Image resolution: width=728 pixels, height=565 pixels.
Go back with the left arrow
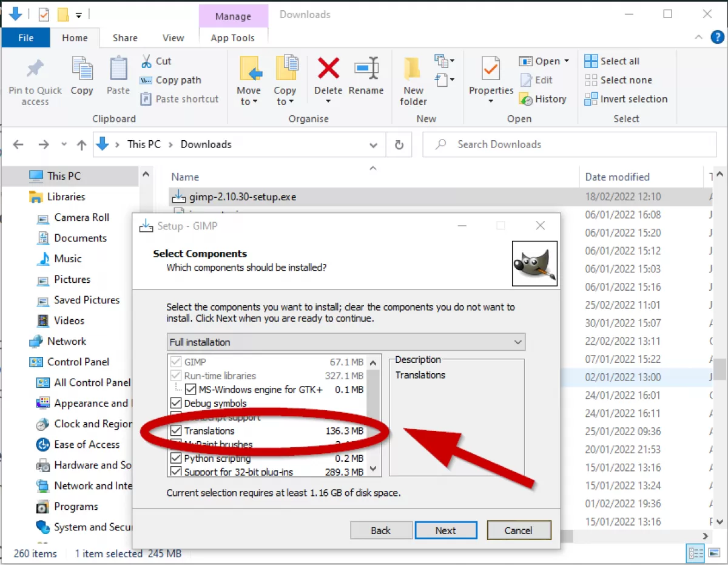(x=18, y=144)
